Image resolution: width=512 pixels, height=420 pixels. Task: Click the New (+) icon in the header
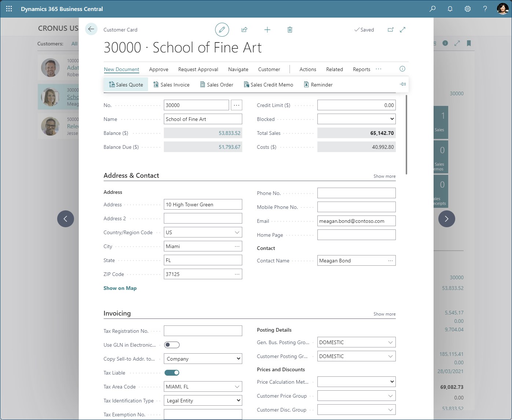point(267,30)
